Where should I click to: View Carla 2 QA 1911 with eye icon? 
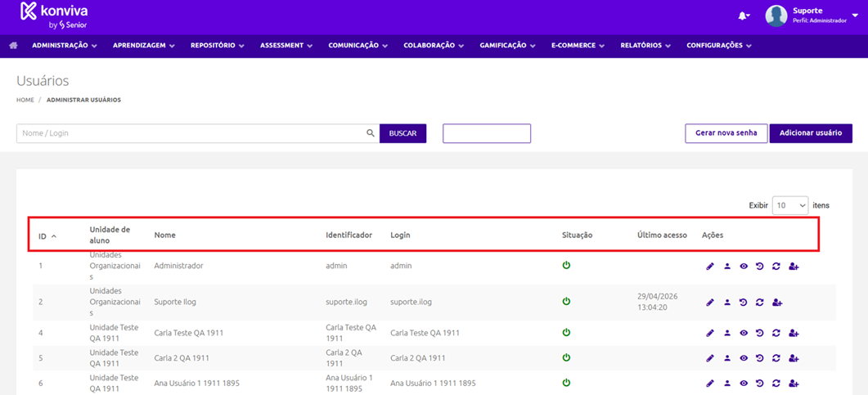click(744, 358)
